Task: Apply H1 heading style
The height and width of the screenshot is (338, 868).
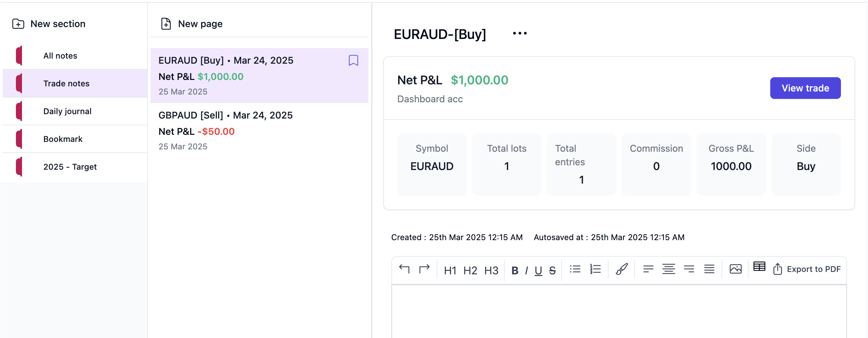Action: coord(450,270)
